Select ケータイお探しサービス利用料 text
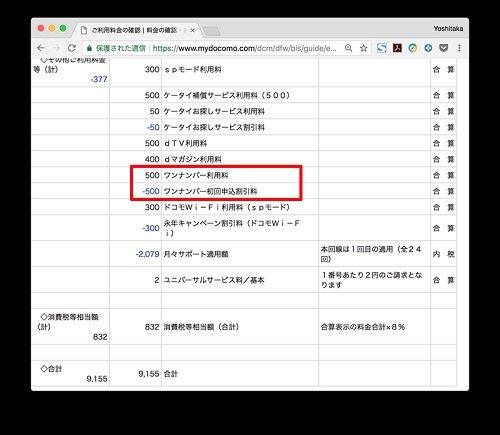Image resolution: width=500 pixels, height=435 pixels. 214,111
